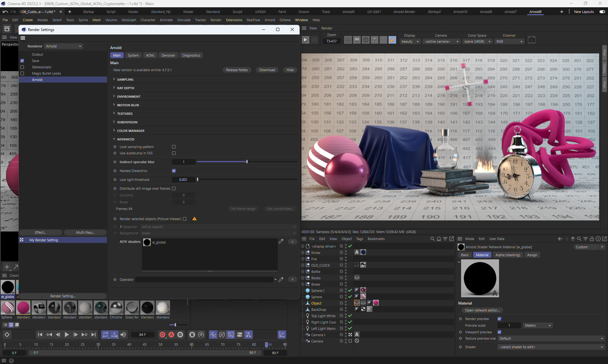Viewport: 608px width, 364px height.
Task: Click the globe icon in IPR toolbar
Action: coord(365,40)
